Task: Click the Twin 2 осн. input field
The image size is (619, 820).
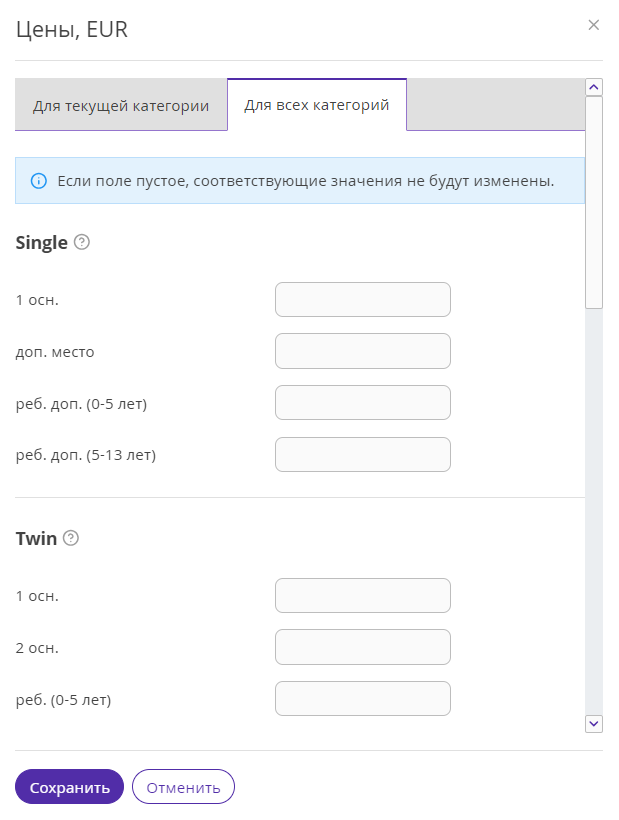Action: pyautogui.click(x=363, y=647)
